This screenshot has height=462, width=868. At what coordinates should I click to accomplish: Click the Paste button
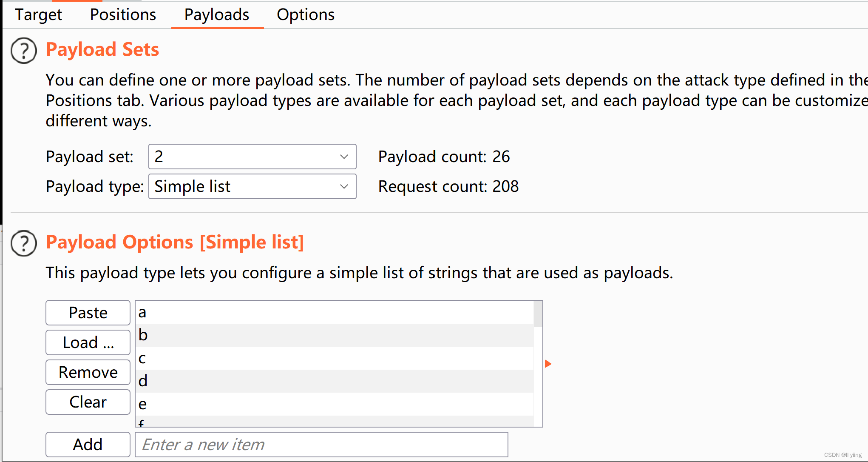tap(88, 313)
